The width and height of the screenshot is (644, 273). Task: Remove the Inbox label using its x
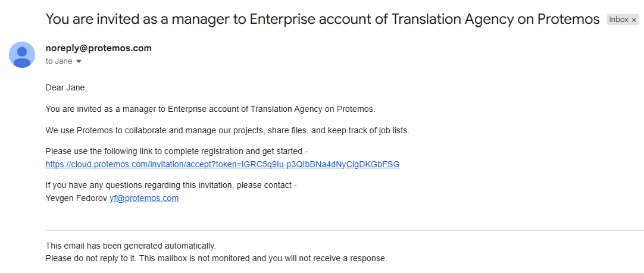(634, 20)
